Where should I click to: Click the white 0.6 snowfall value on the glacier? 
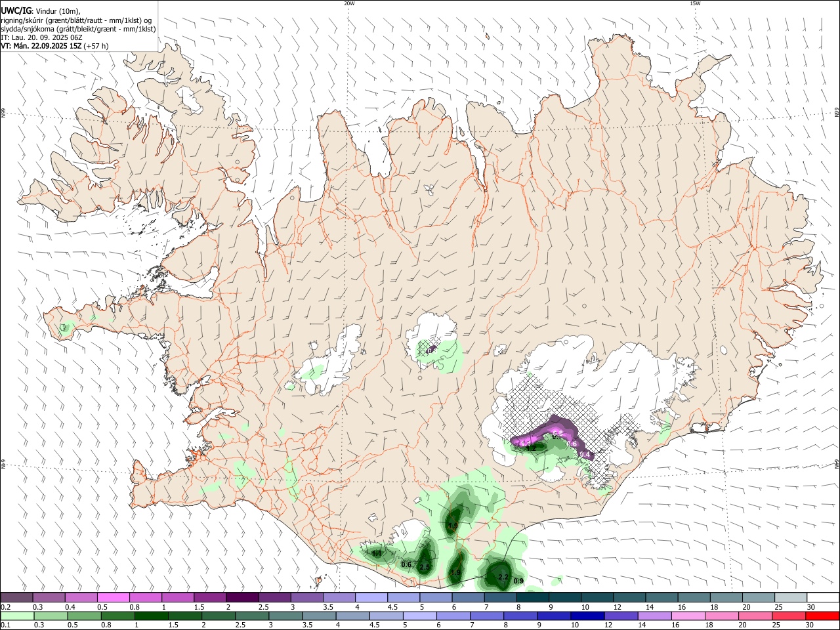(571, 444)
